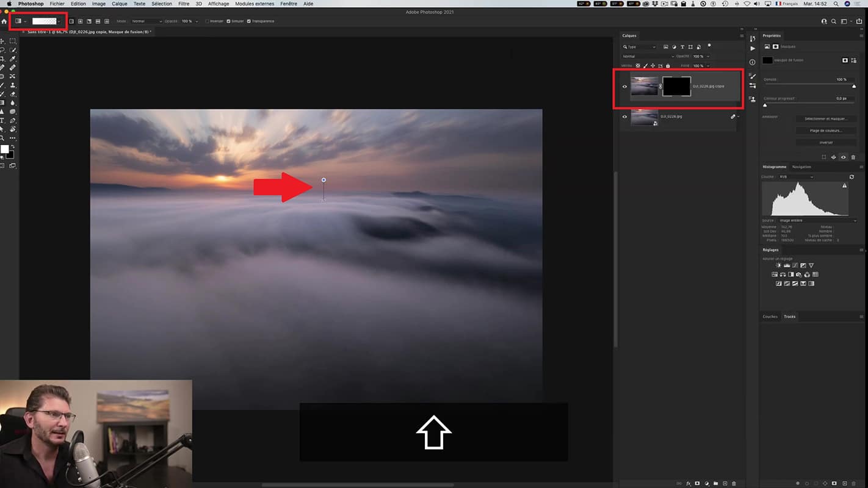Open the Fichier menu
The image size is (868, 488).
(57, 4)
